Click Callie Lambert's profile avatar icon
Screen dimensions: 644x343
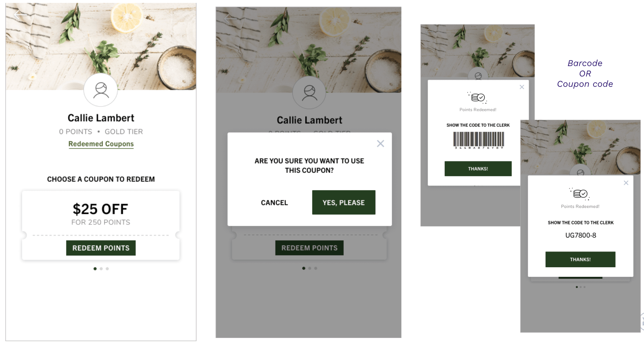101,90
